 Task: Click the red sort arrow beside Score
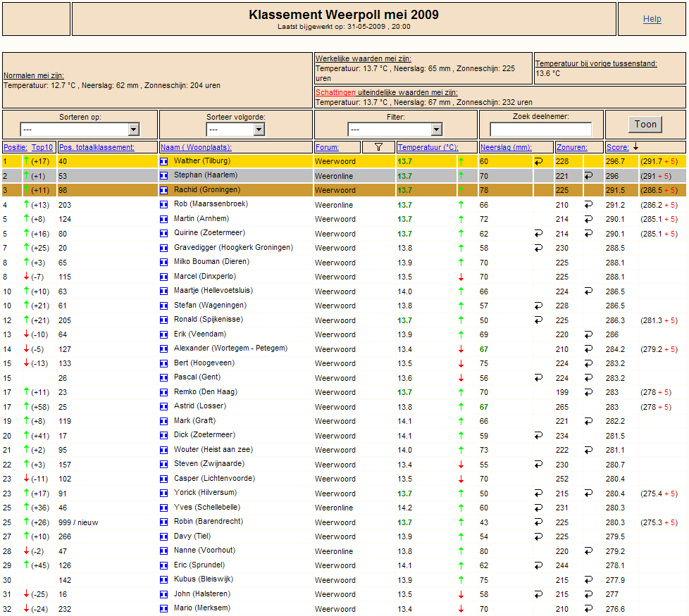click(x=635, y=146)
